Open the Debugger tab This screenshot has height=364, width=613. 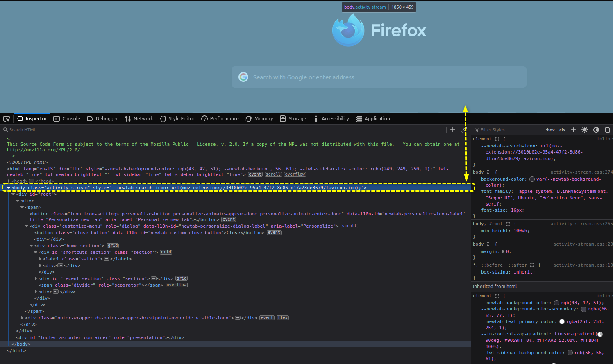pos(102,119)
